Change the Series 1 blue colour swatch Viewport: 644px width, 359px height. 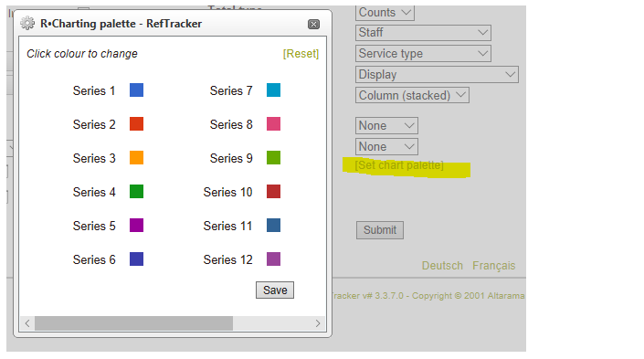point(136,90)
